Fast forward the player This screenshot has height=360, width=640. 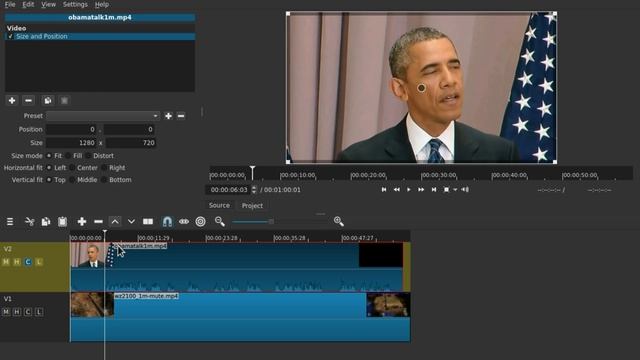pos(421,189)
